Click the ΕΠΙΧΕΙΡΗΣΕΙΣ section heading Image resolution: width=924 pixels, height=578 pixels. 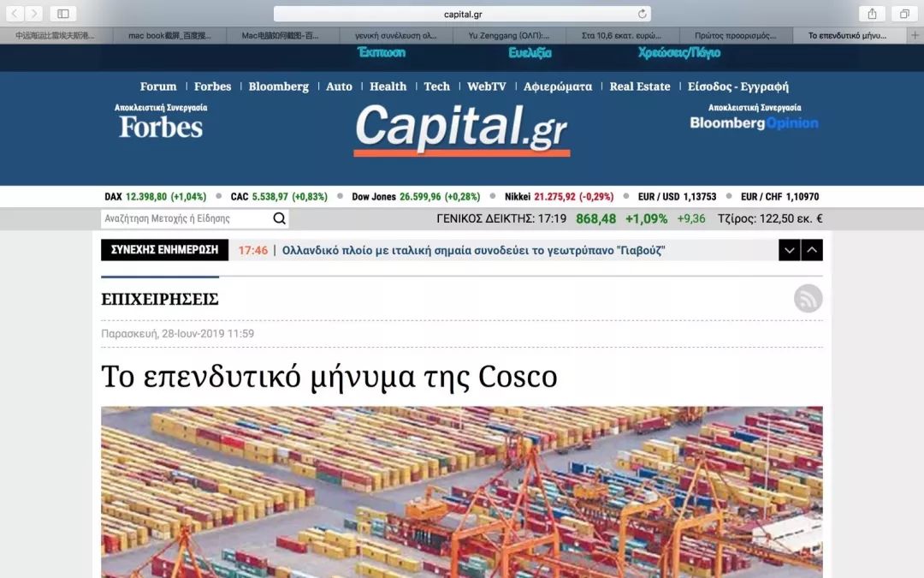pyautogui.click(x=160, y=299)
